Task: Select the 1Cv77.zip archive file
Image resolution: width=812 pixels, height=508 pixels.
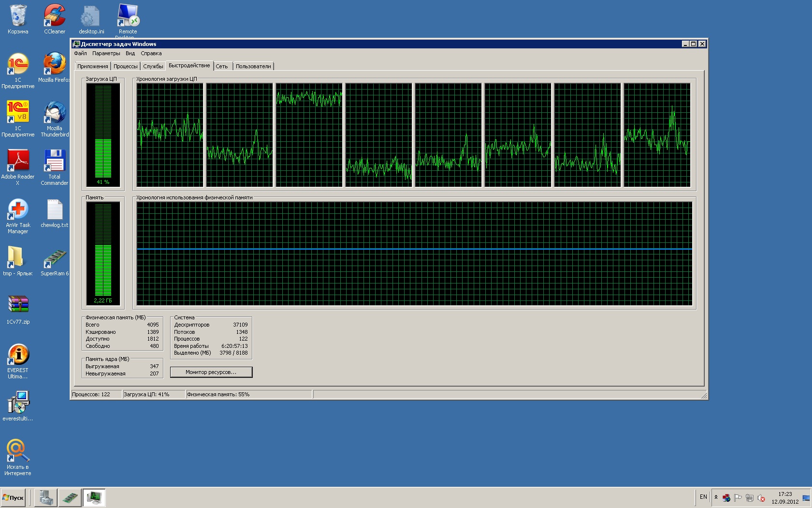Action: pos(18,306)
